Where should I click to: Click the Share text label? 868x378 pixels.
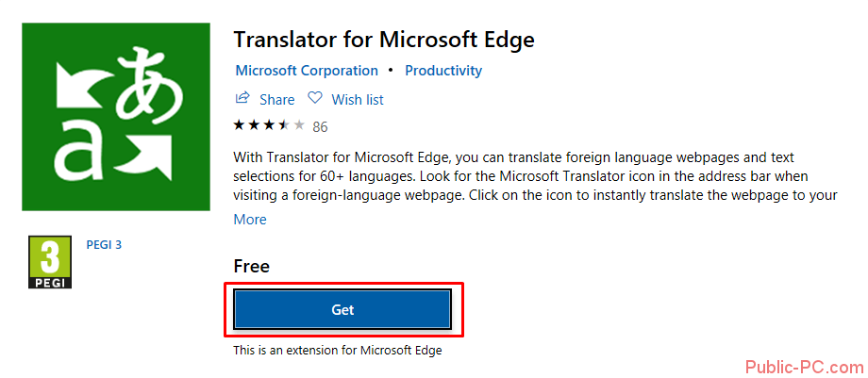click(277, 99)
